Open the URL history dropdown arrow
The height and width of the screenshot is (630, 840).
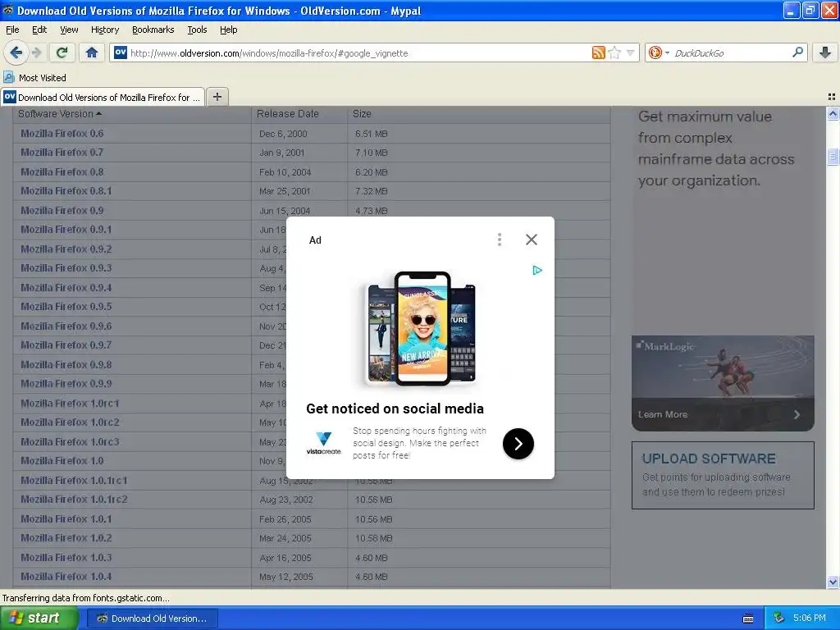click(631, 52)
